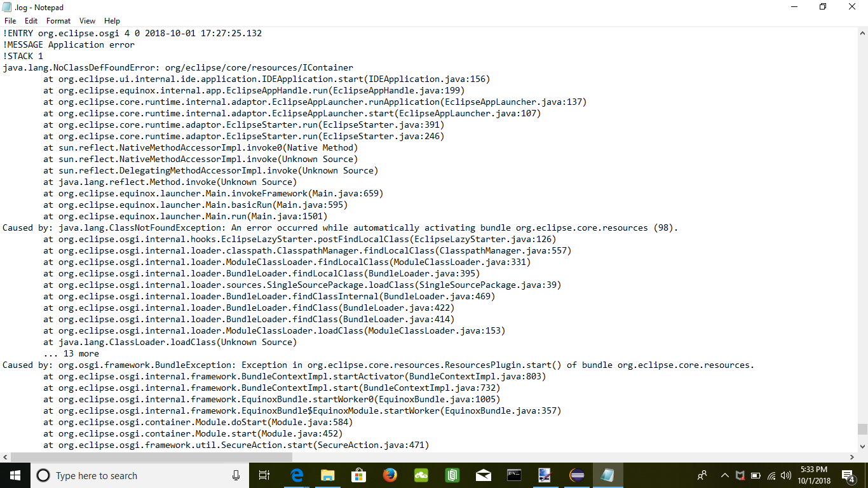Click the 'java.lang.NoClassDefFoundError' line
This screenshot has height=488, width=868.
coord(178,67)
